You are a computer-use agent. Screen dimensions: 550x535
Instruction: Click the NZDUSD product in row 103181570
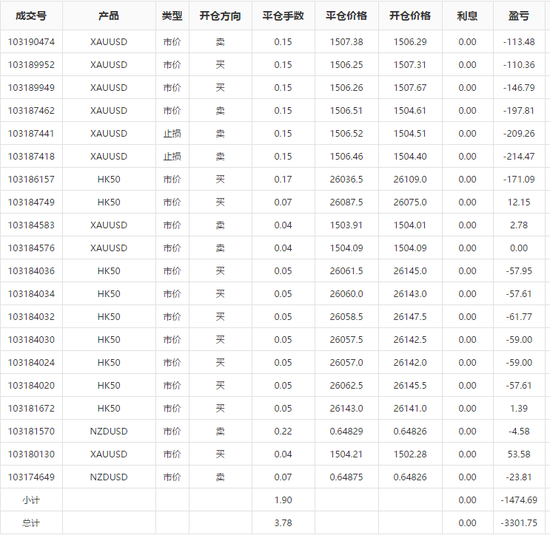(x=109, y=431)
